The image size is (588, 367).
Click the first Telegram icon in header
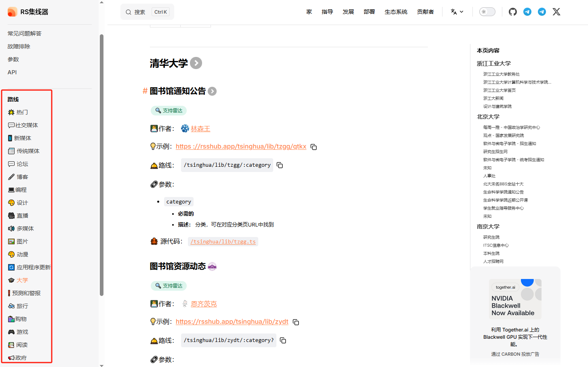pos(527,12)
